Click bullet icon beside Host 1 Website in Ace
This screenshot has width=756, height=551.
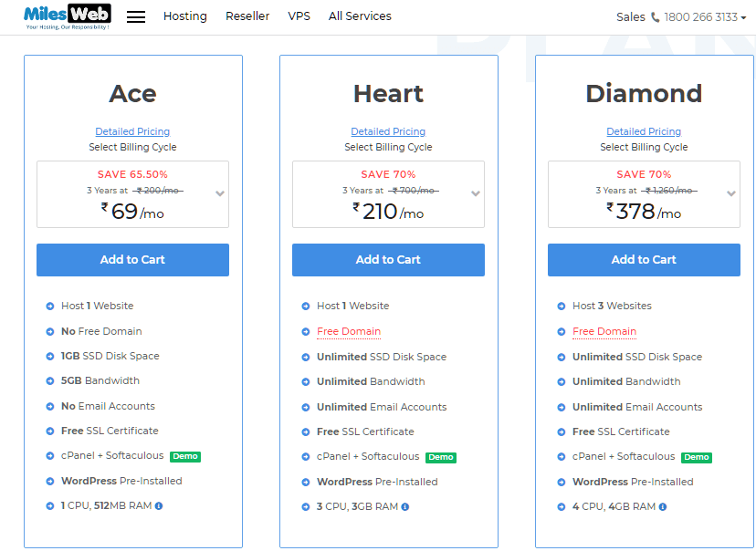pyautogui.click(x=49, y=306)
